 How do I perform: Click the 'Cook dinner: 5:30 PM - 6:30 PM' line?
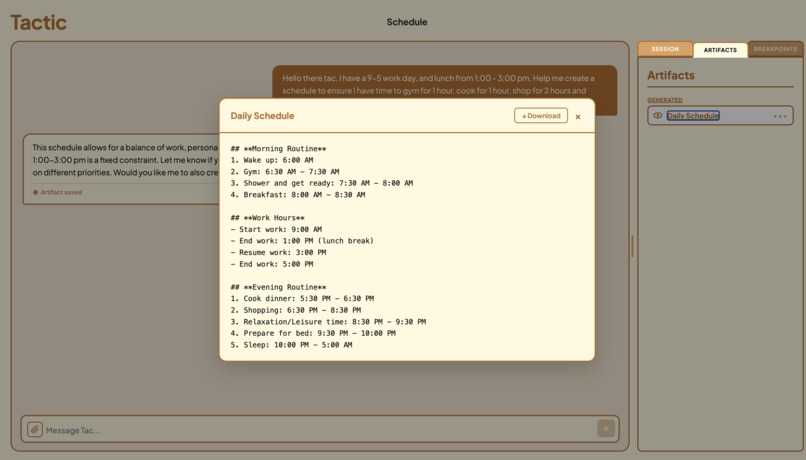[x=302, y=299]
